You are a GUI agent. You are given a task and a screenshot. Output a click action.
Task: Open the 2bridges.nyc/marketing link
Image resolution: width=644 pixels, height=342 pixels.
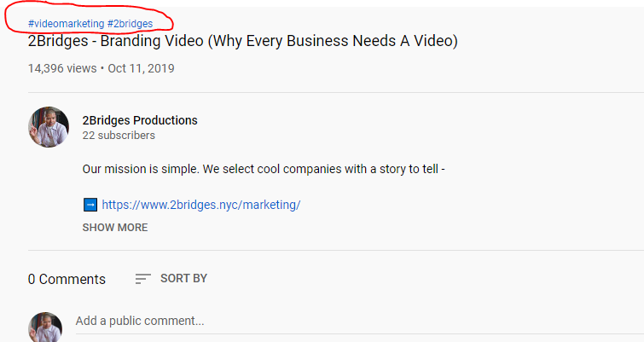(x=201, y=205)
